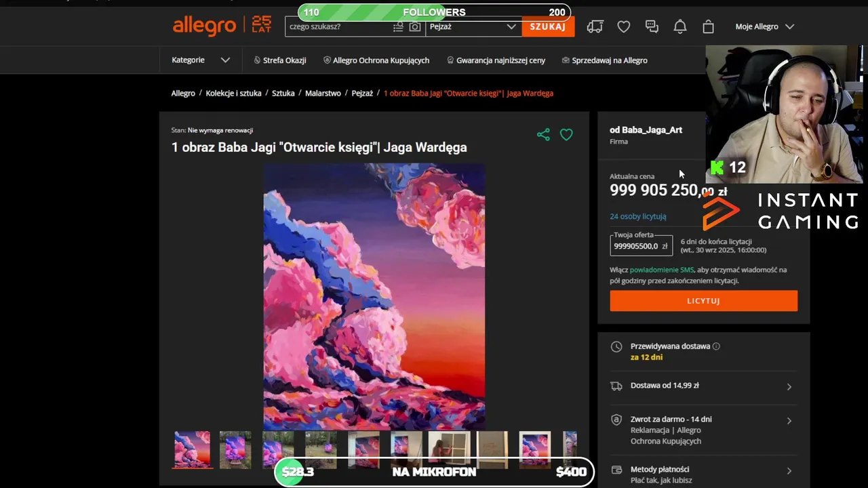Image resolution: width=868 pixels, height=488 pixels.
Task: Go to Malarstwo breadcrumb
Action: click(x=323, y=93)
